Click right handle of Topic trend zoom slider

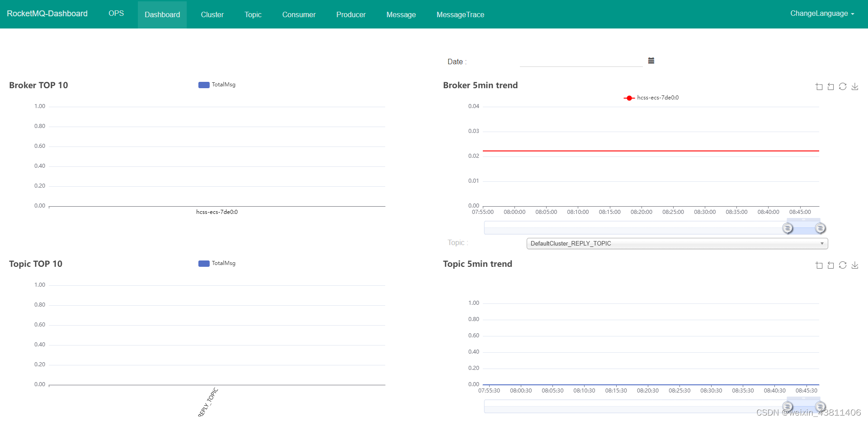tap(820, 407)
